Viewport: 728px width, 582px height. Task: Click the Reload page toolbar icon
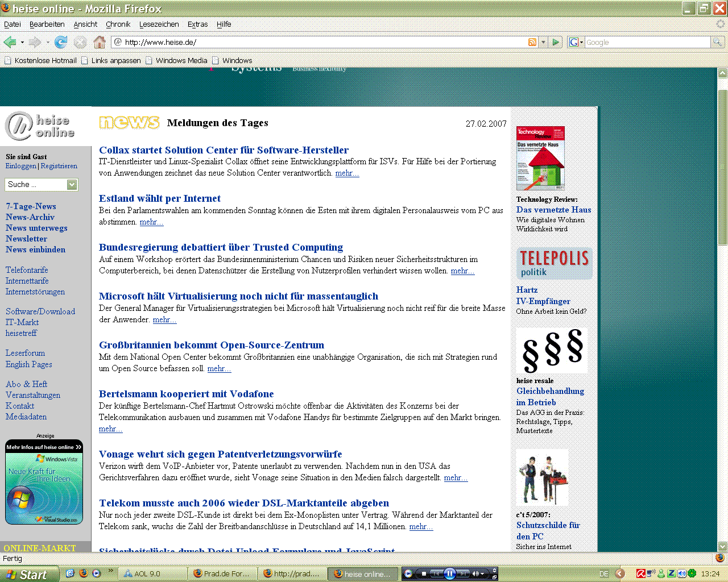pos(61,42)
